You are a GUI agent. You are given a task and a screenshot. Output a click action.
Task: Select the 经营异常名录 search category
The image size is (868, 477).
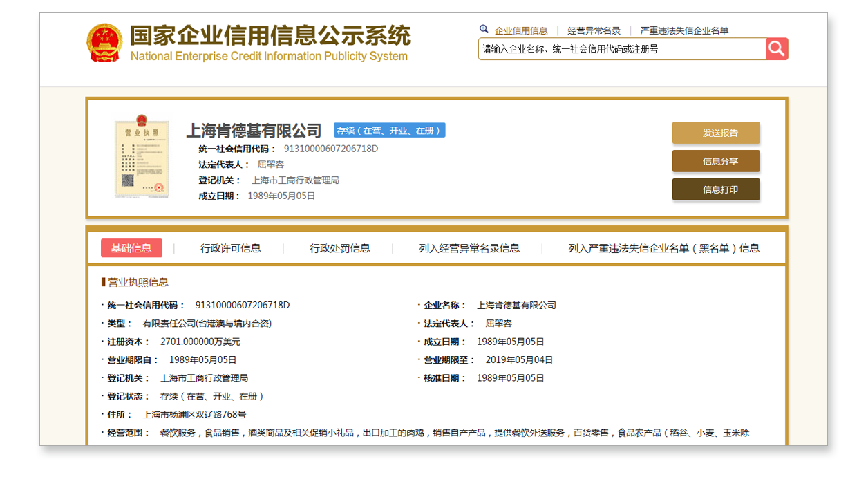(594, 30)
